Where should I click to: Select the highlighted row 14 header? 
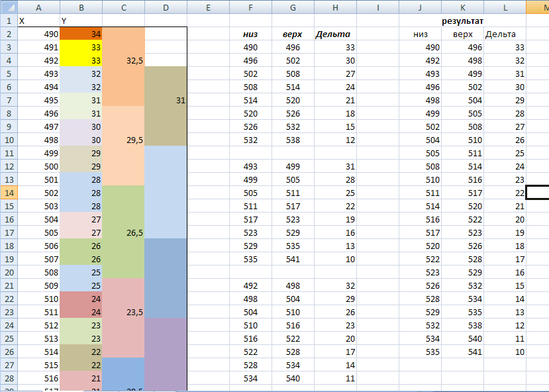tap(8, 193)
